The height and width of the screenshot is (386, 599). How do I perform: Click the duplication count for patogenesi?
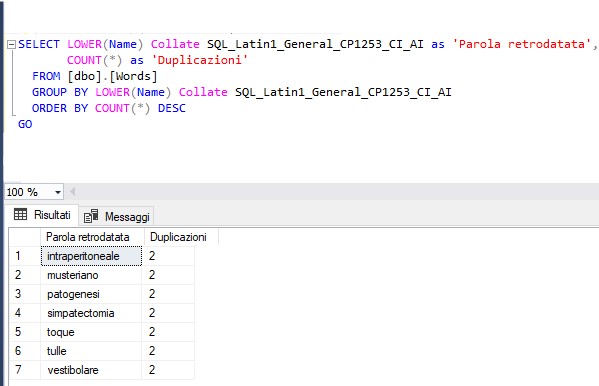coord(168,294)
